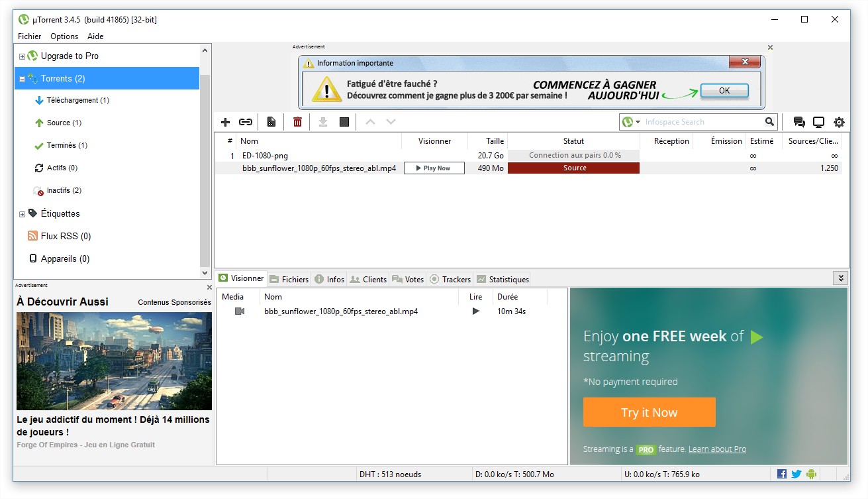Click the video camera media icon
This screenshot has width=868, height=499.
[x=240, y=311]
